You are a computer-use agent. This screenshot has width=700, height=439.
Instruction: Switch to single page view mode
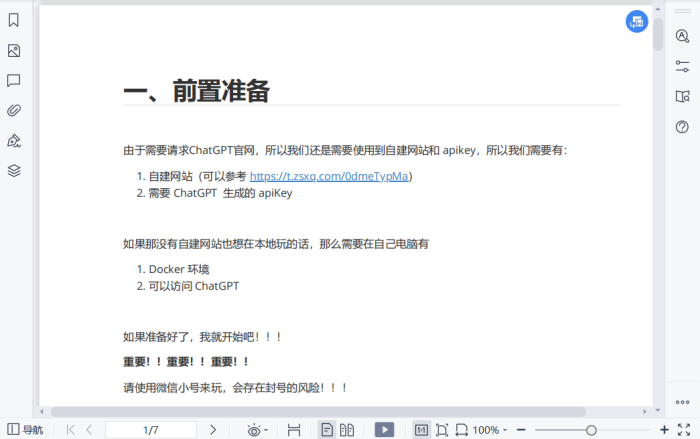click(326, 430)
